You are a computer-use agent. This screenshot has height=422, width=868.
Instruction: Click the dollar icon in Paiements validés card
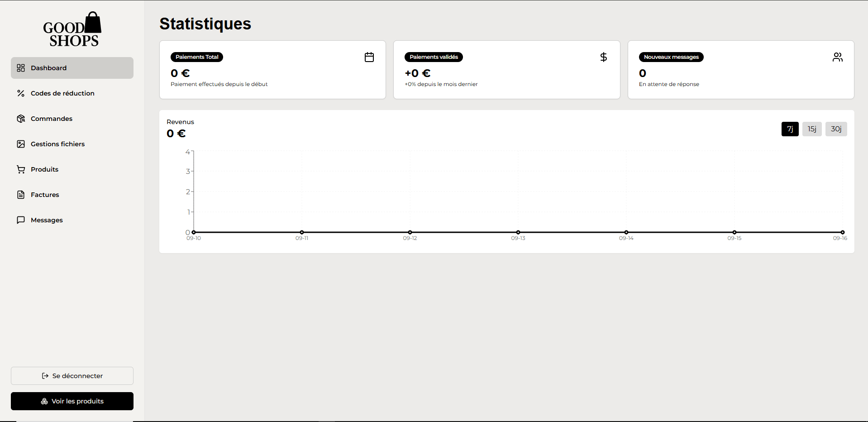(x=603, y=57)
